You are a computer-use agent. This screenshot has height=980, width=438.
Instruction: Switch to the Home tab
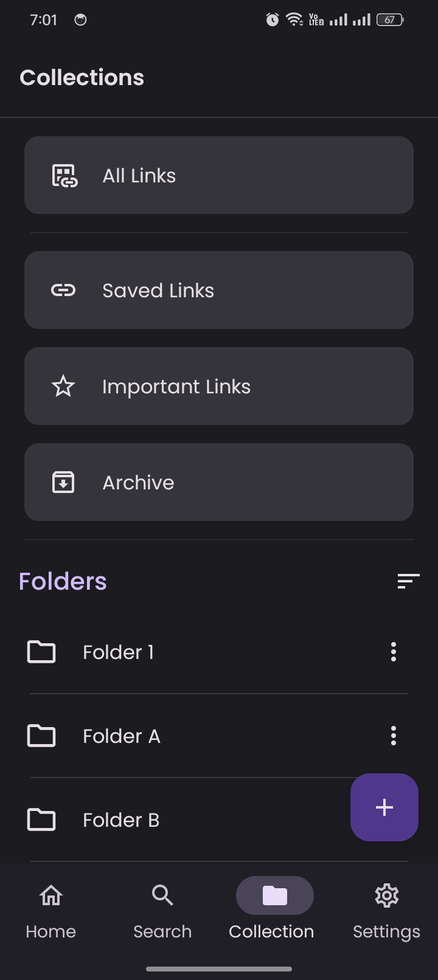(x=51, y=906)
